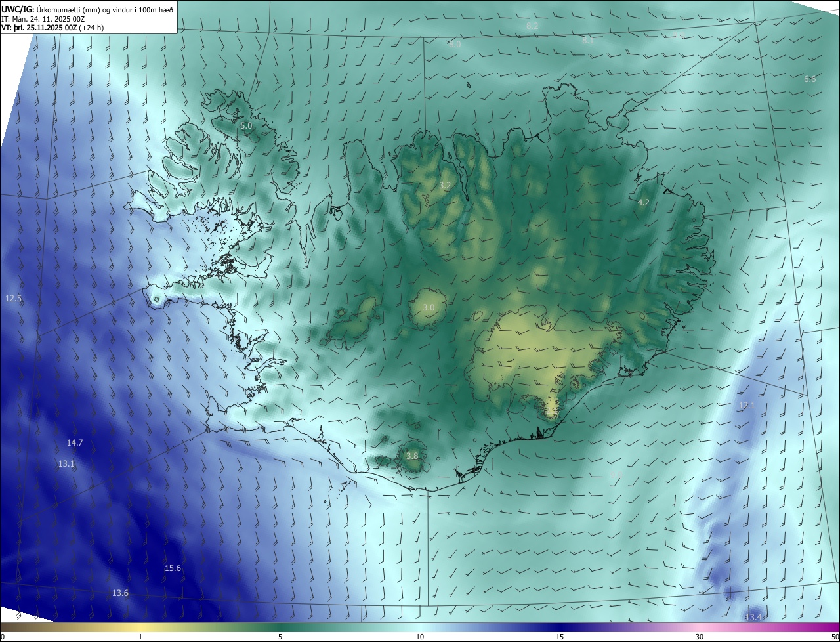The image size is (840, 642).
Task: Click the 3.8 value on the map
Action: coord(412,456)
